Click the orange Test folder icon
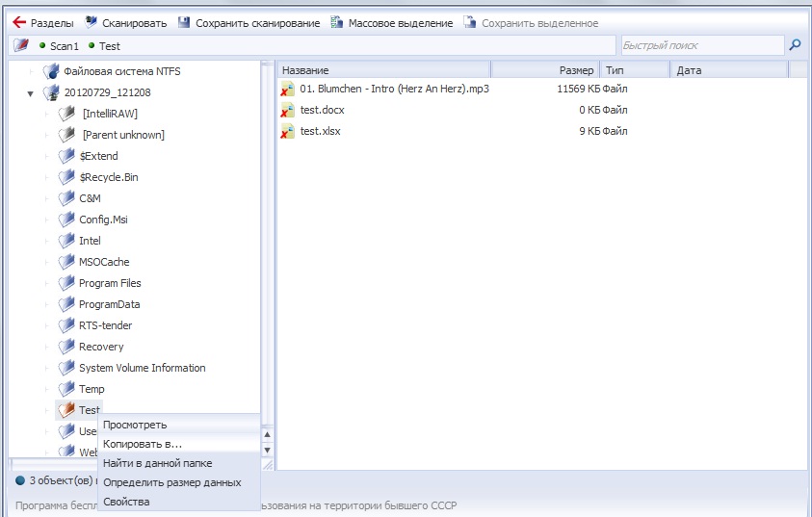Viewport: 812px width, 517px height. point(66,410)
